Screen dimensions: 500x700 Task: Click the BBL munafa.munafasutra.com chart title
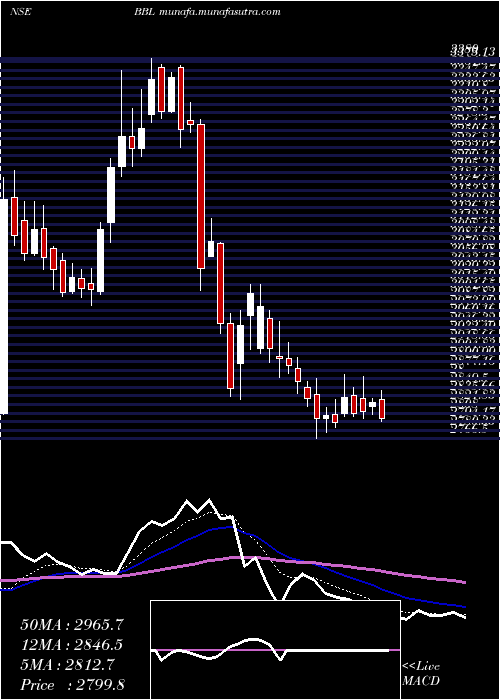point(207,12)
